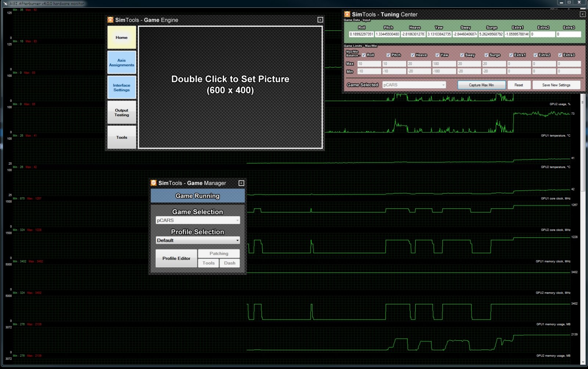Click the Yaw game data input value
The width and height of the screenshot is (588, 369).
(x=439, y=34)
